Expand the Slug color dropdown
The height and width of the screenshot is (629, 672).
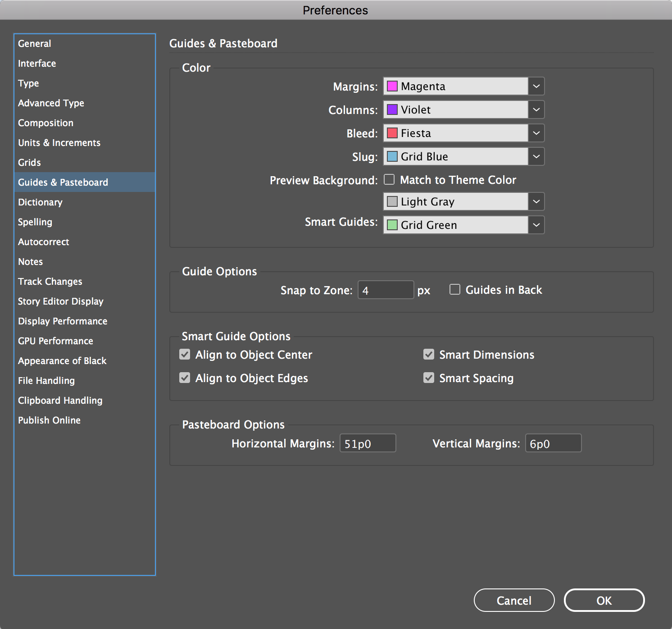pos(536,156)
